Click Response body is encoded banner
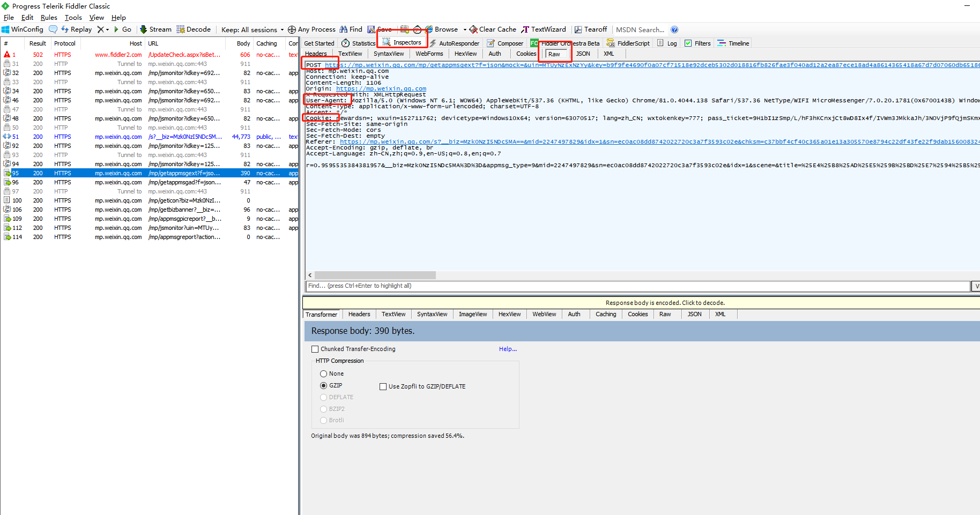 pyautogui.click(x=642, y=303)
